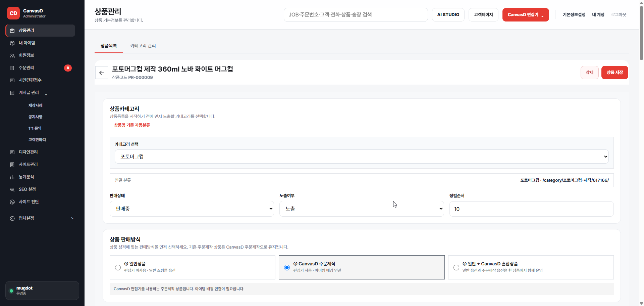Image resolution: width=644 pixels, height=306 pixels.
Task: Click the 사이트 진단 gauge icon
Action: click(x=12, y=202)
